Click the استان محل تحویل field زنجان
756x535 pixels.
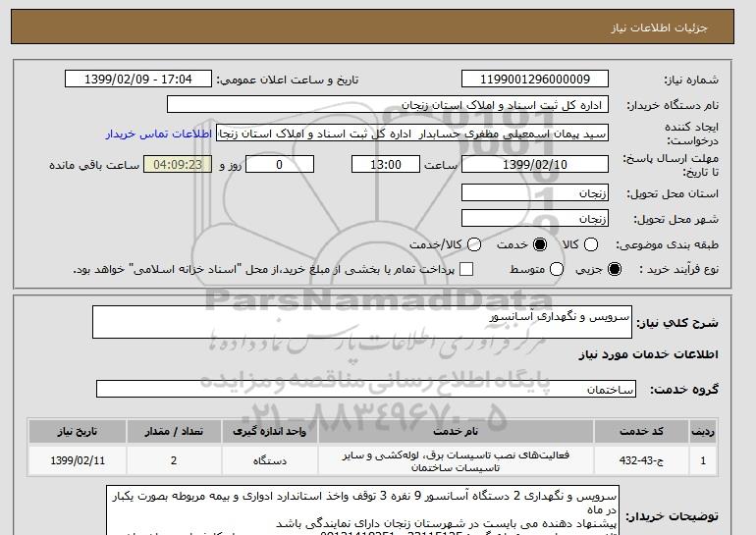click(x=535, y=192)
